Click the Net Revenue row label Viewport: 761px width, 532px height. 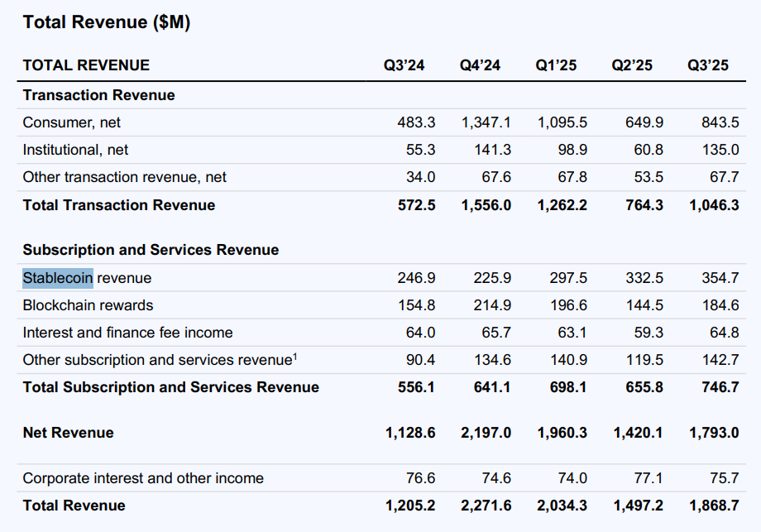(x=68, y=433)
